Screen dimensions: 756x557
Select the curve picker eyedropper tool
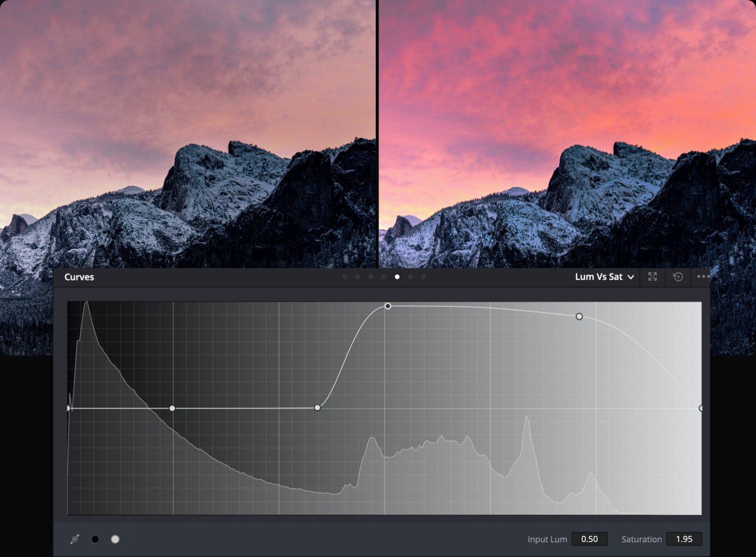coord(75,539)
